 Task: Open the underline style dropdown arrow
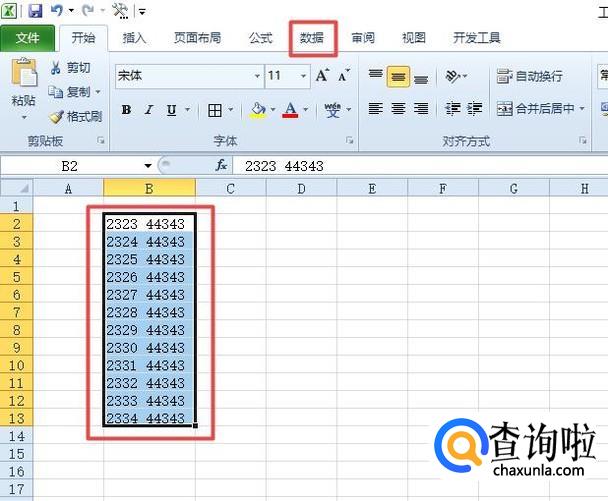[188, 110]
